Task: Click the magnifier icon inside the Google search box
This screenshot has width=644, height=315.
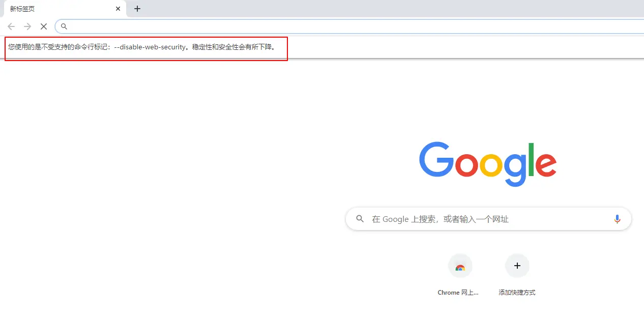Action: pos(360,219)
